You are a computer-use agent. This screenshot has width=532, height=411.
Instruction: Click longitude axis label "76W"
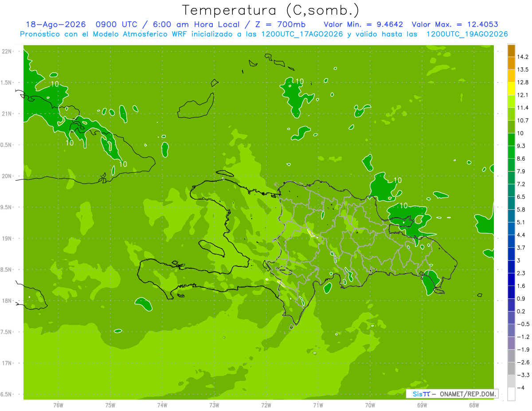coord(58,405)
